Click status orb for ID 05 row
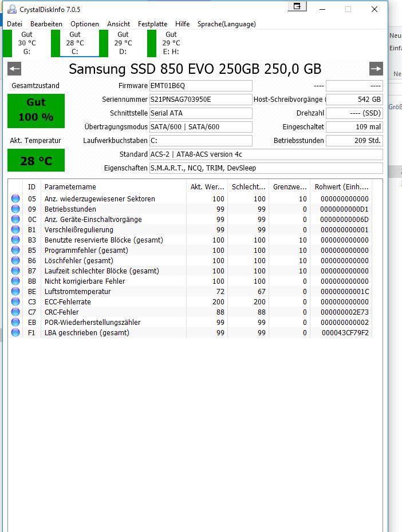Screen dimensions: 402x532 [x=15, y=199]
